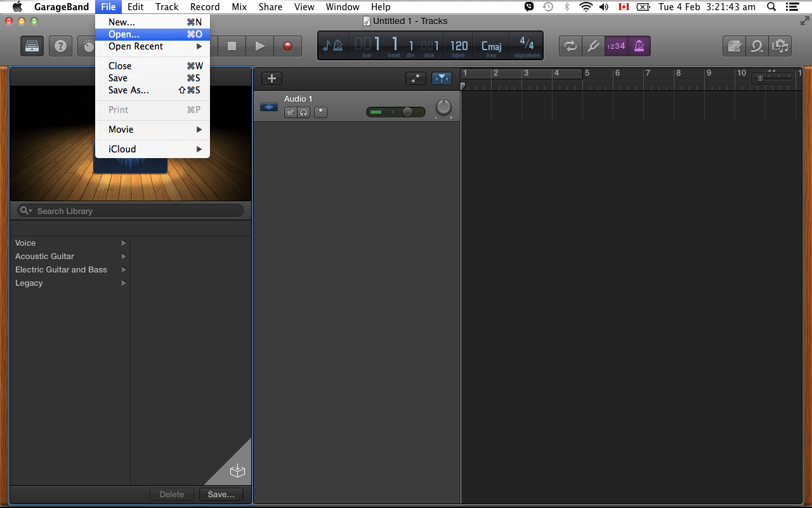Toggle track automation view button
The image size is (812, 508).
click(x=416, y=78)
